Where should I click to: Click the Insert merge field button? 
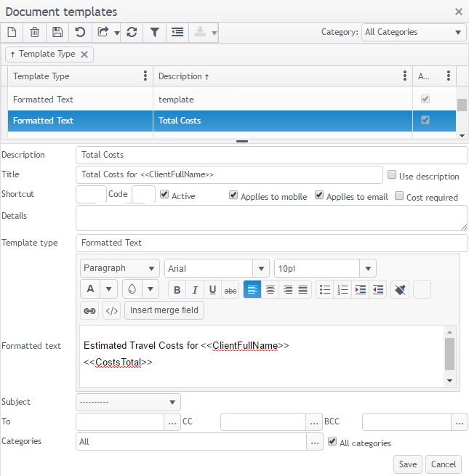[x=164, y=311]
